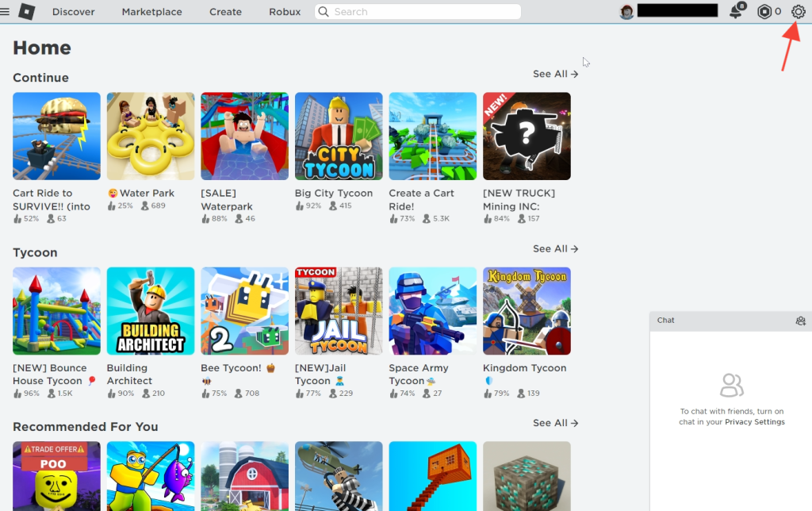
Task: Open the settings gear icon
Action: 798,11
